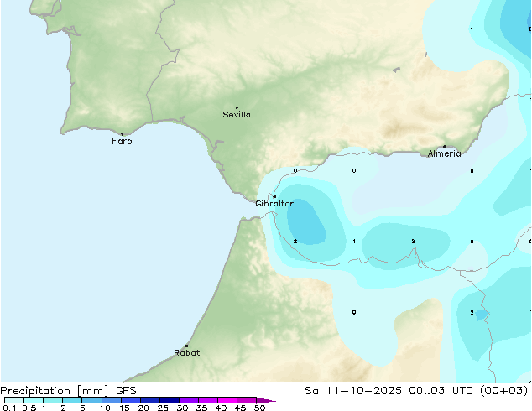Pick the 1–2 mm legend swatch

coord(53,400)
